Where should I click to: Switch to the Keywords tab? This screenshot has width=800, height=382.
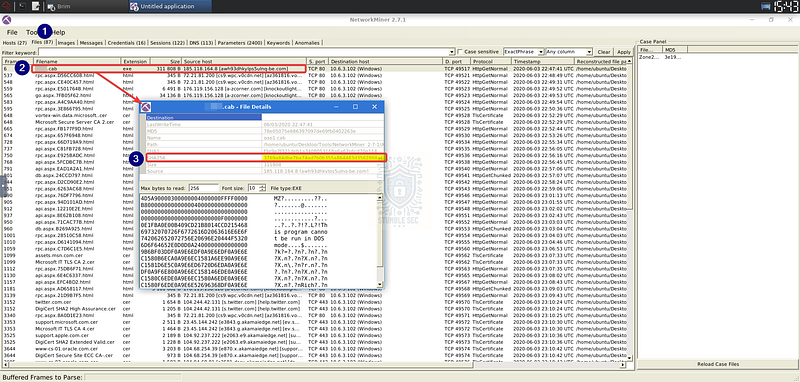pos(278,43)
